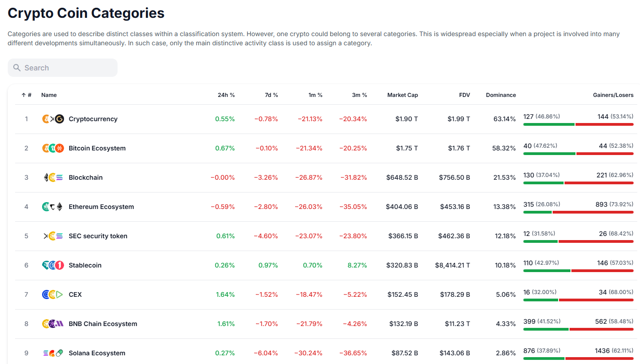Open the BNB Chain Ecosystem category
640x364 pixels.
pyautogui.click(x=103, y=324)
